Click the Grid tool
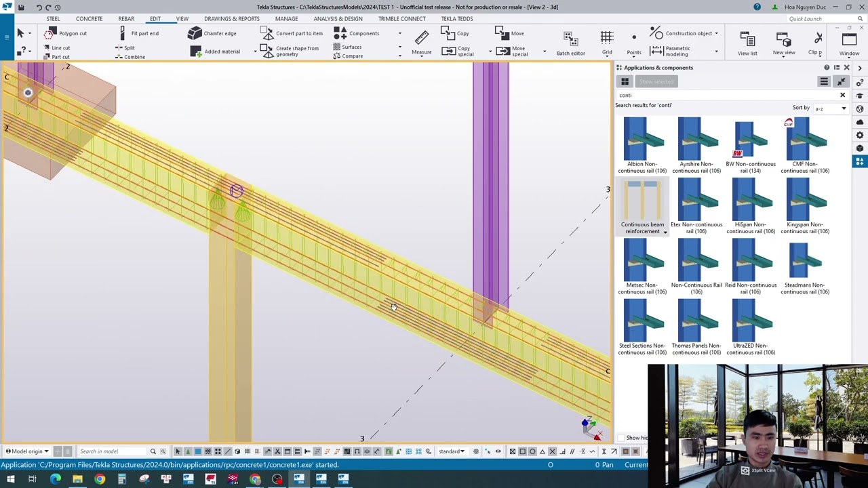Image resolution: width=868 pixels, height=488 pixels. (x=607, y=42)
